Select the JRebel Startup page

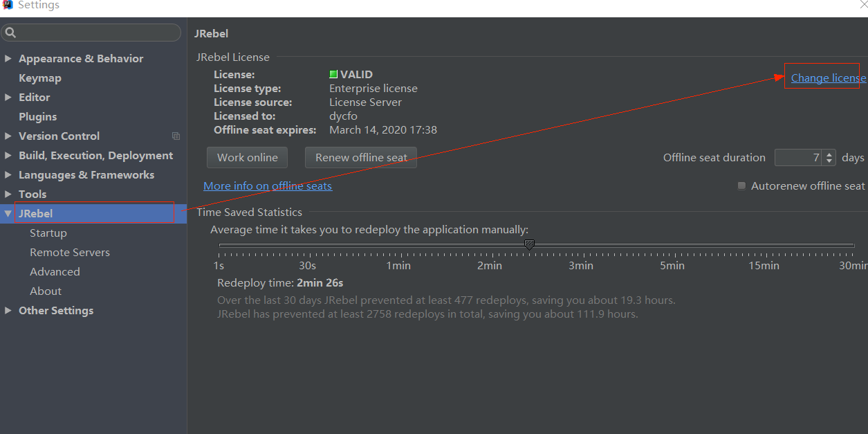[x=48, y=233]
